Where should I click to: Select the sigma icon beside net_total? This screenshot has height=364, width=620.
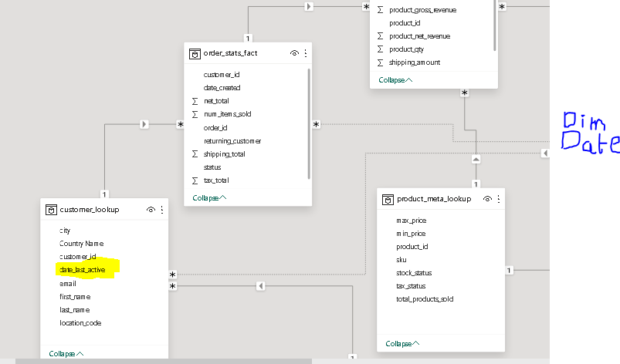point(195,102)
